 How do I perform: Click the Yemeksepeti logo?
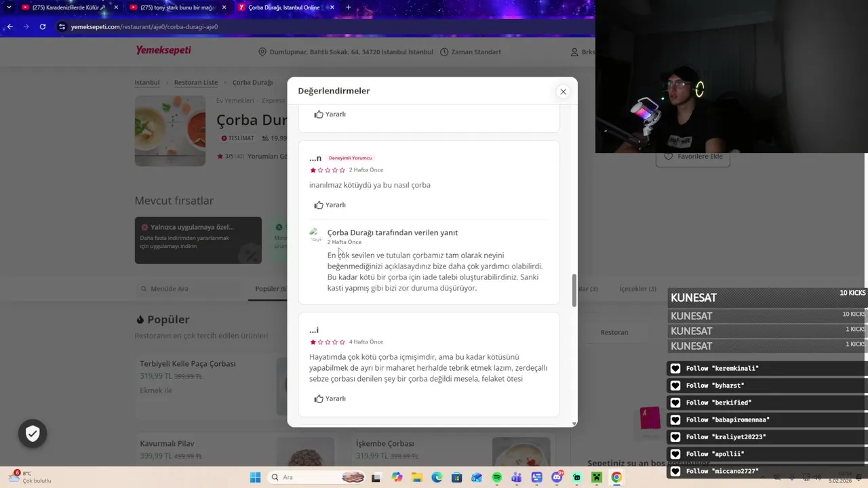point(163,50)
